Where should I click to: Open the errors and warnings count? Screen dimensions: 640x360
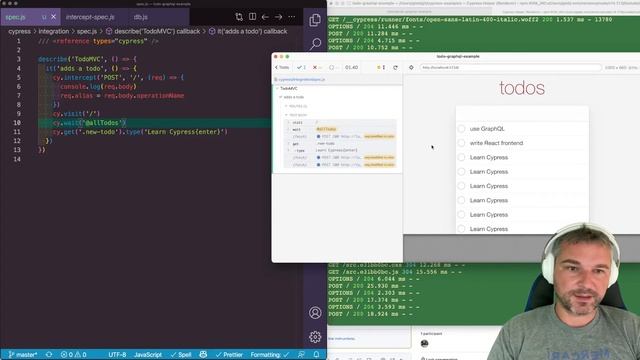pos(73,355)
